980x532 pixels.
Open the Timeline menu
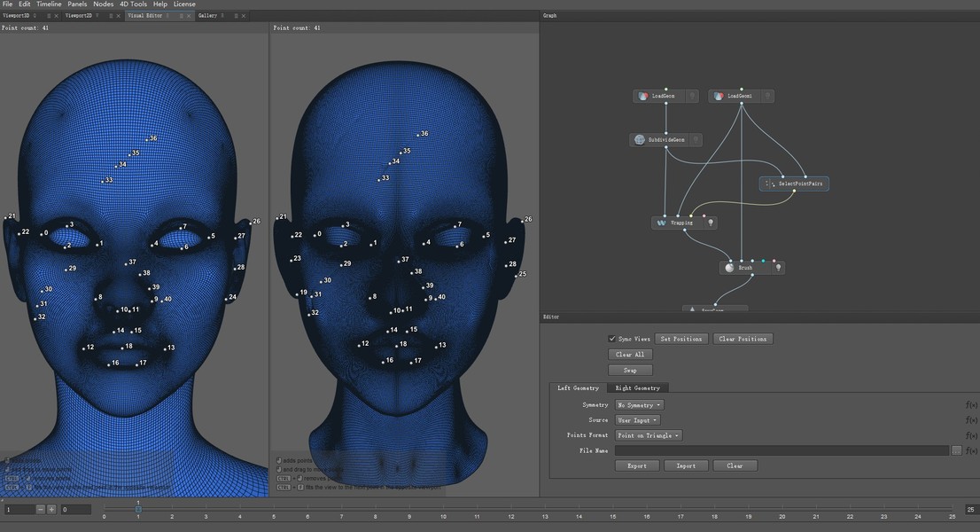(x=49, y=4)
